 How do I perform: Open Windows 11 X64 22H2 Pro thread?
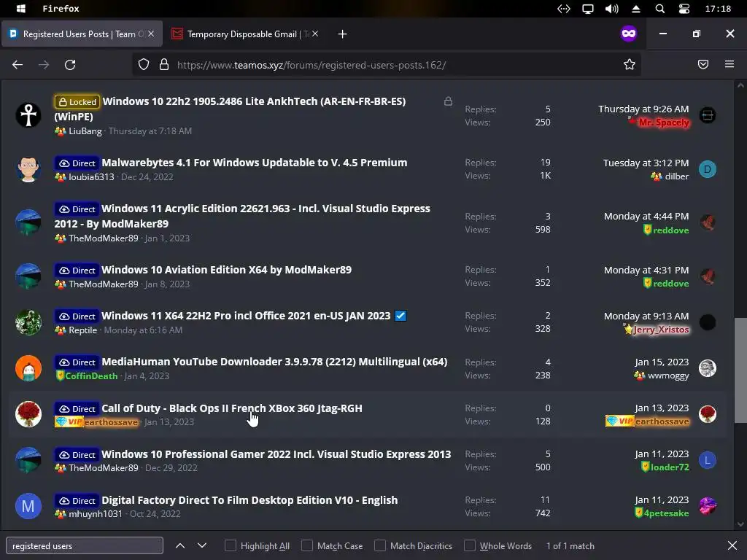[246, 316]
